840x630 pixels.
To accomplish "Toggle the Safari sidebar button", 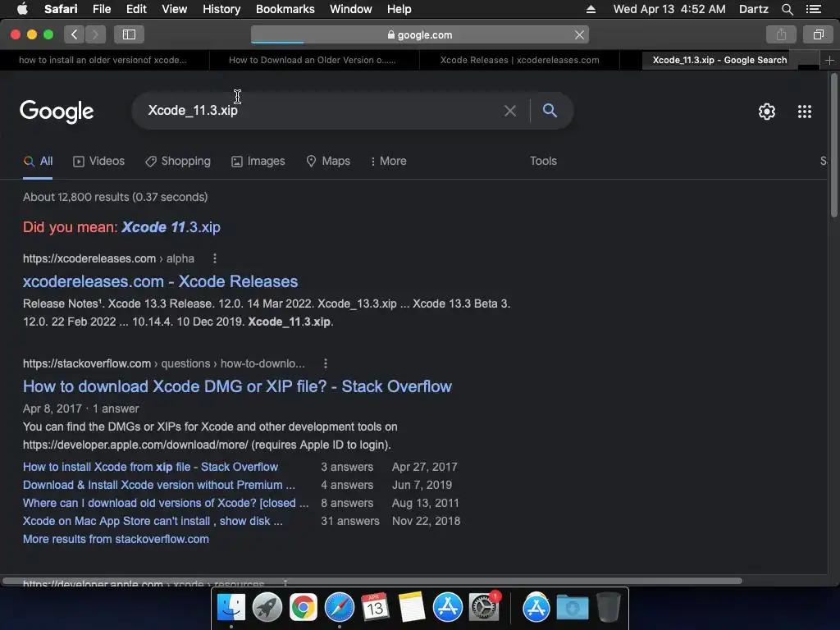I will pos(129,34).
